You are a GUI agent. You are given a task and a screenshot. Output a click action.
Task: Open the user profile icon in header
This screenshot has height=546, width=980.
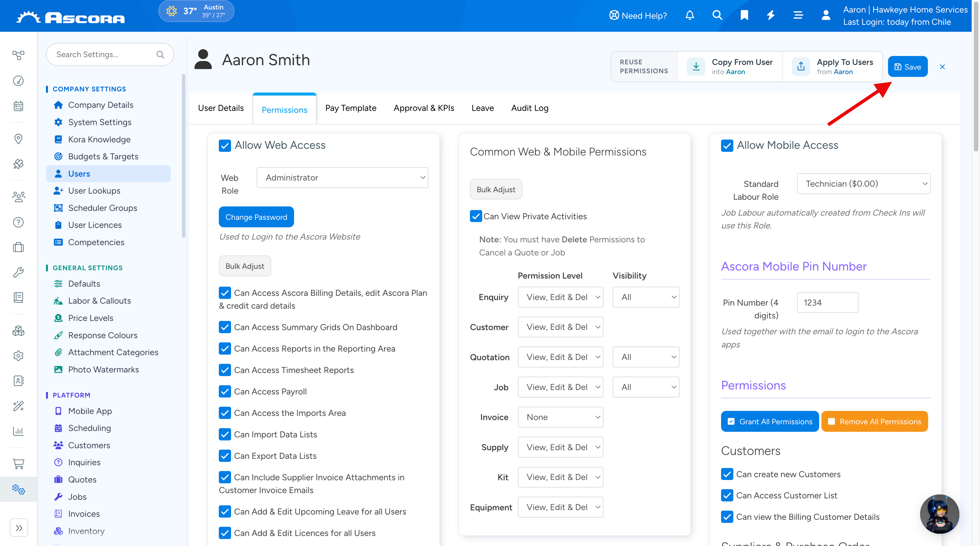coord(826,15)
